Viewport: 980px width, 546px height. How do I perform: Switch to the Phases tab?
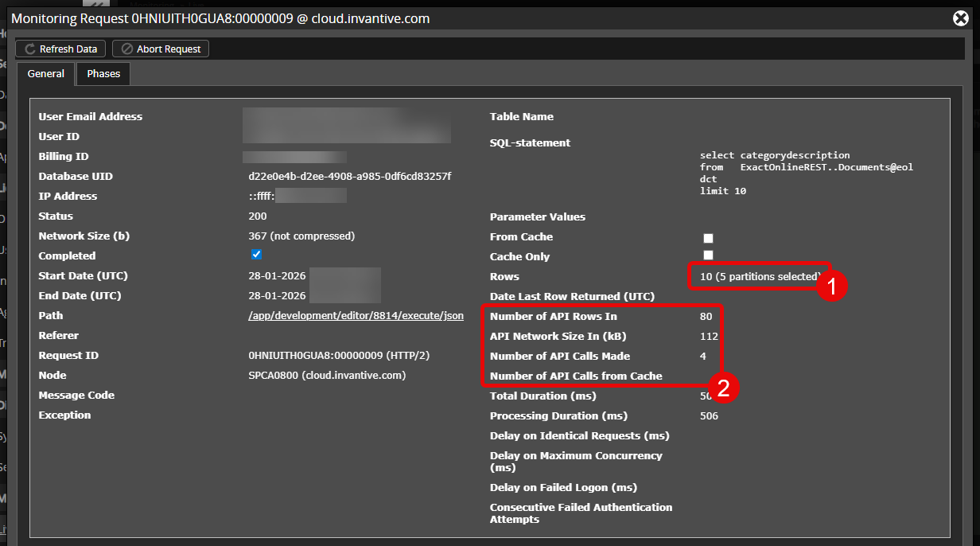103,74
